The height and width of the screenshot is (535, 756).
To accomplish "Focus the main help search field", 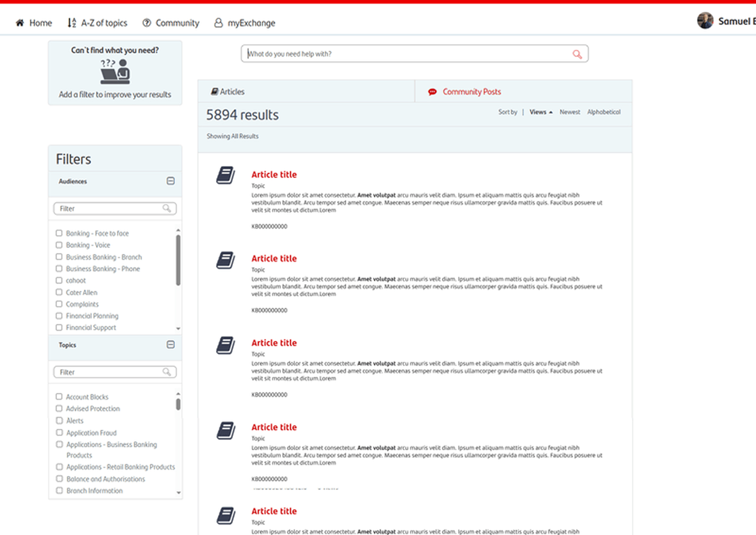I will [414, 54].
